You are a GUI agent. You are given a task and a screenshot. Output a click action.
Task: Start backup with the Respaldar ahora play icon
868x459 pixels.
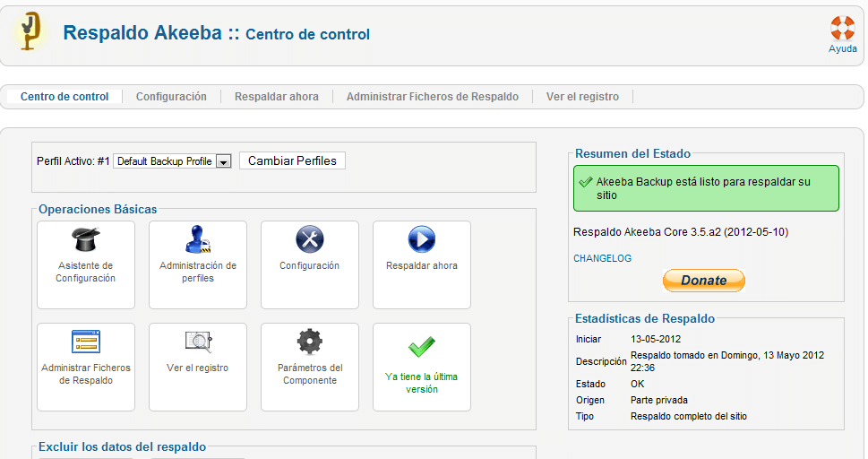(x=421, y=239)
